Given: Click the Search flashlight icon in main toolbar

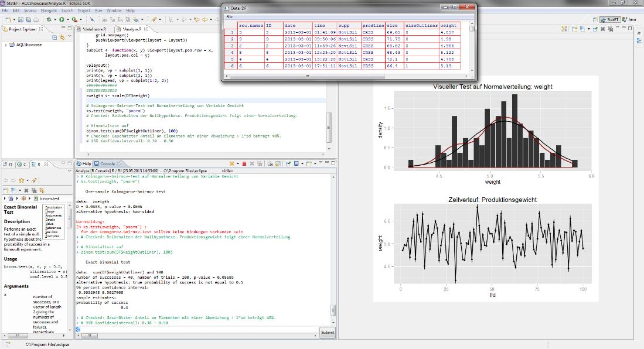Looking at the screenshot, I should pos(154,19).
